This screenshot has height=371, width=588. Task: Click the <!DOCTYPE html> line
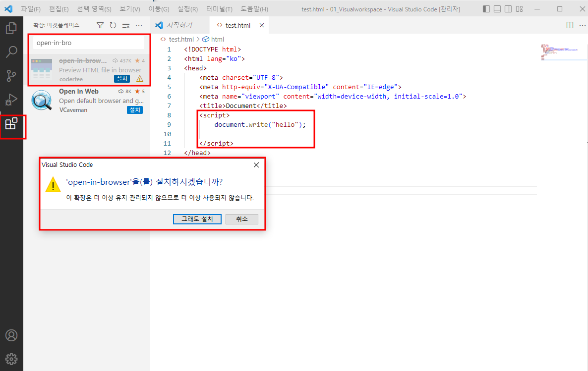(x=212, y=49)
